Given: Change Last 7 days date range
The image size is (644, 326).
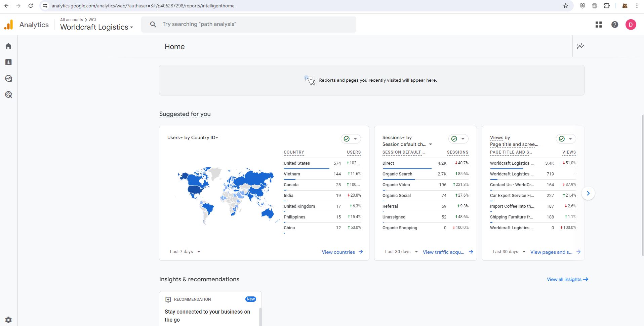Looking at the screenshot, I should click(185, 252).
